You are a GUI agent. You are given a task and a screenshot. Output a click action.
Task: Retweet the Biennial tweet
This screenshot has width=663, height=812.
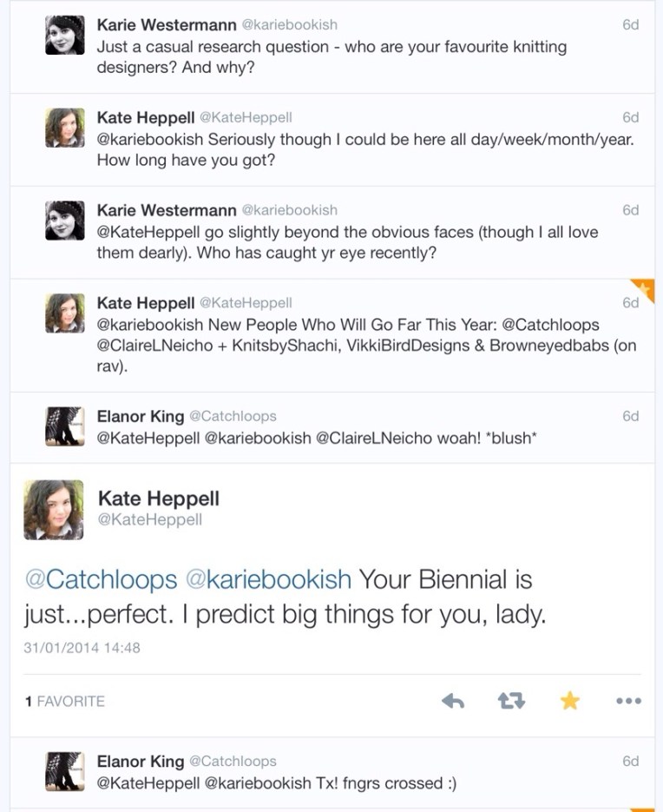tap(511, 701)
